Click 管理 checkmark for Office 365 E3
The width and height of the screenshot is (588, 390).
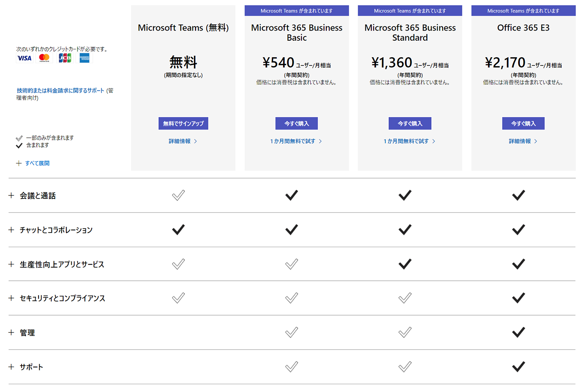click(x=519, y=332)
